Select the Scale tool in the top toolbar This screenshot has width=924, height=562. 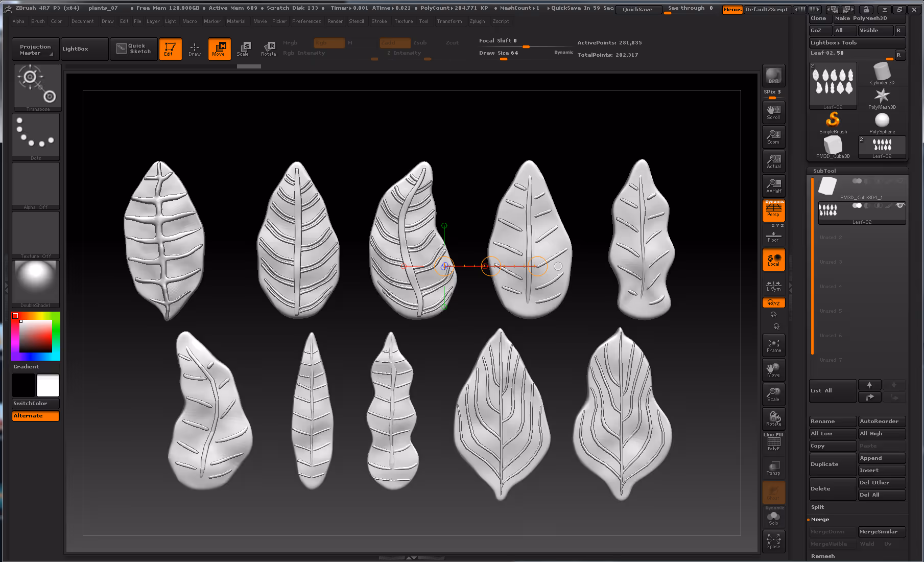pos(243,49)
